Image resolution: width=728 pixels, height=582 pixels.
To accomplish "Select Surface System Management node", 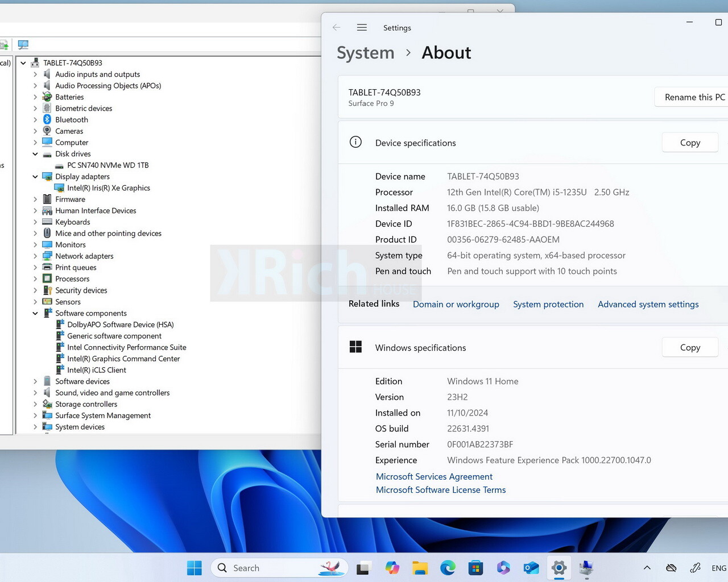I will pyautogui.click(x=103, y=415).
